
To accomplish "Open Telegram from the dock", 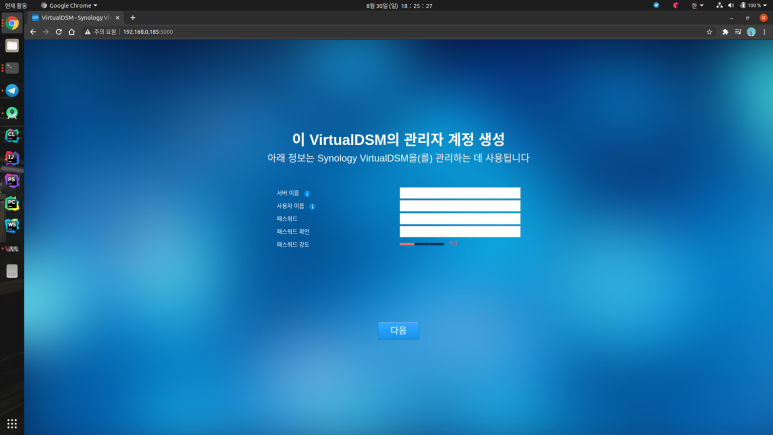I will pyautogui.click(x=12, y=90).
